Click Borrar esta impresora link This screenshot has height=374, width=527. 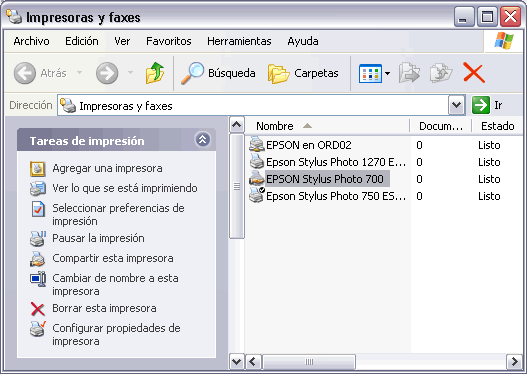click(x=104, y=308)
